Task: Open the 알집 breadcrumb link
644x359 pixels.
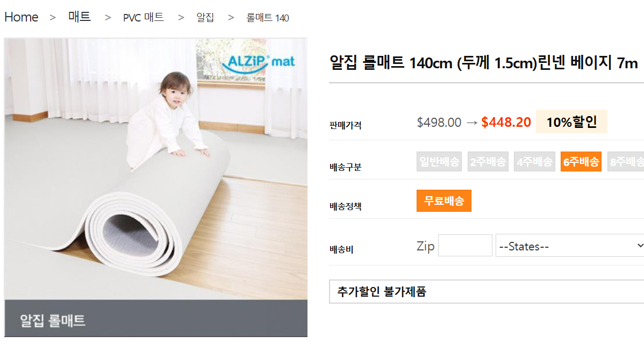Action: click(x=205, y=18)
